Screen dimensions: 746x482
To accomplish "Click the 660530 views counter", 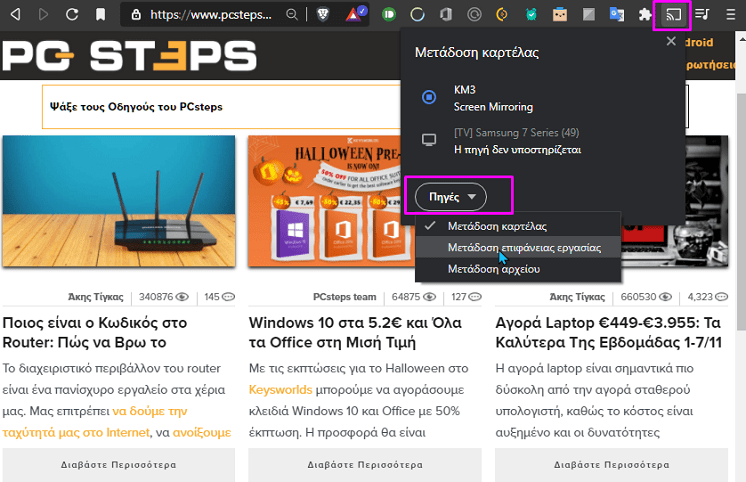I will (x=646, y=297).
